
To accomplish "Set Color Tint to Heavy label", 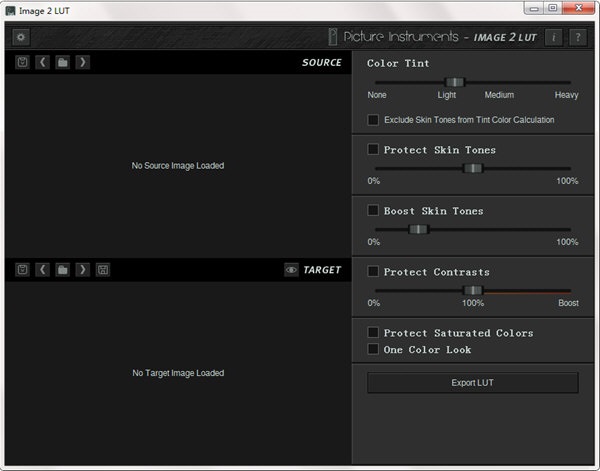I will pos(566,95).
